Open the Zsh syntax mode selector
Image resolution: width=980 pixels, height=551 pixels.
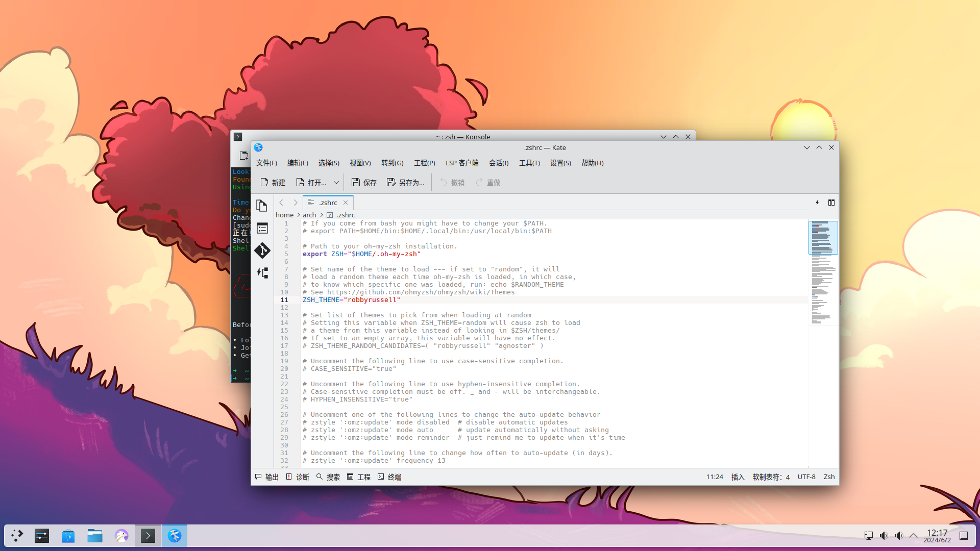pos(829,477)
